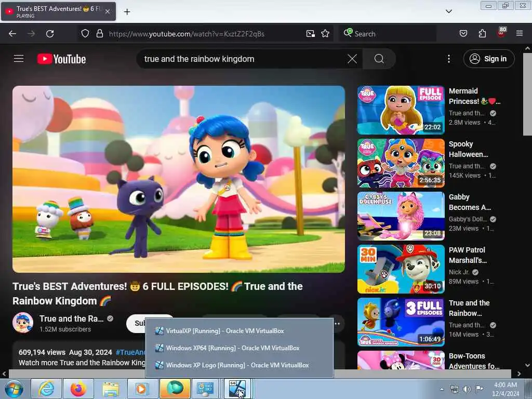Open PAW Patrol Marshall's... title link
This screenshot has height=399, width=532.
click(x=468, y=255)
